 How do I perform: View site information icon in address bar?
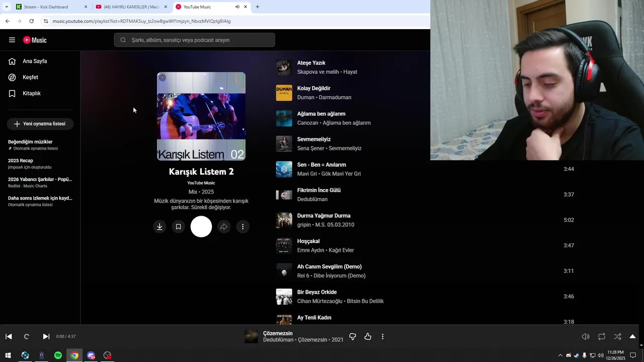45,21
